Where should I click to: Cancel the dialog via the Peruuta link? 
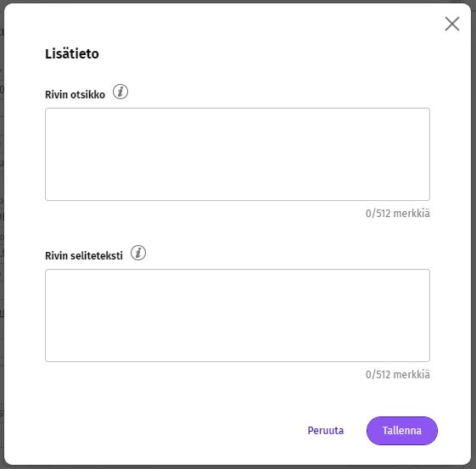coord(326,431)
